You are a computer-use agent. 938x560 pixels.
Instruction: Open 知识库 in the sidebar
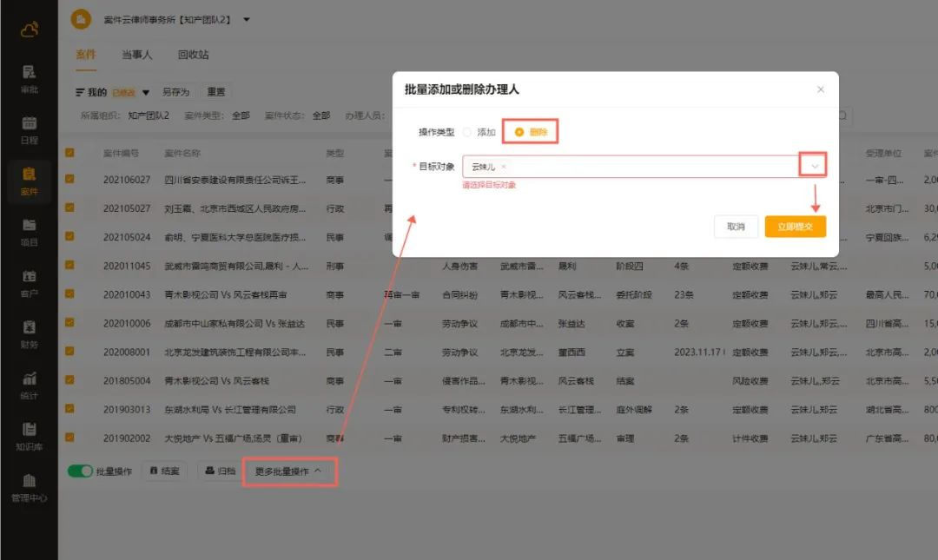pyautogui.click(x=29, y=435)
